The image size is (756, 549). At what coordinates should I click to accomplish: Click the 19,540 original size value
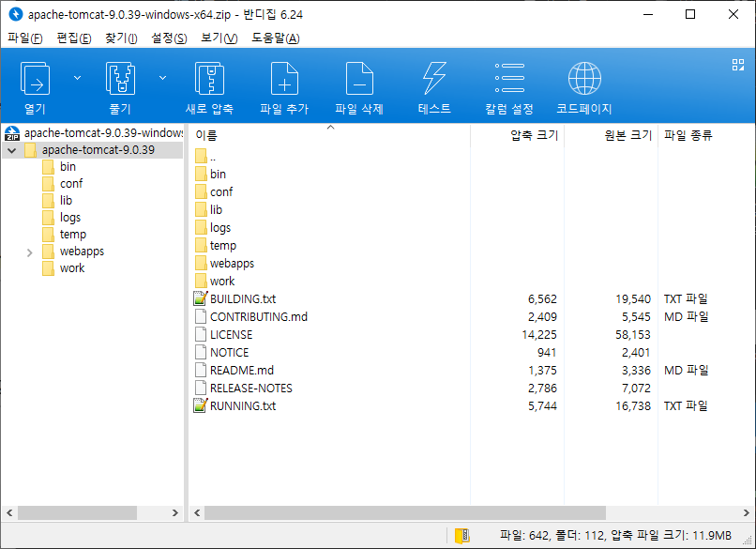point(633,299)
